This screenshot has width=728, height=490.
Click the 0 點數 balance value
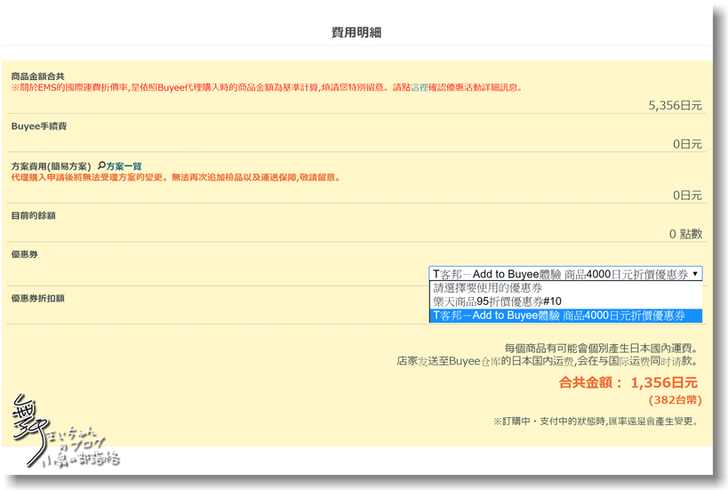point(685,234)
